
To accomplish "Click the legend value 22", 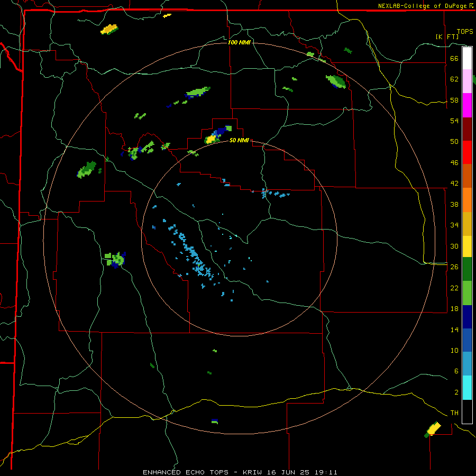I will [454, 288].
